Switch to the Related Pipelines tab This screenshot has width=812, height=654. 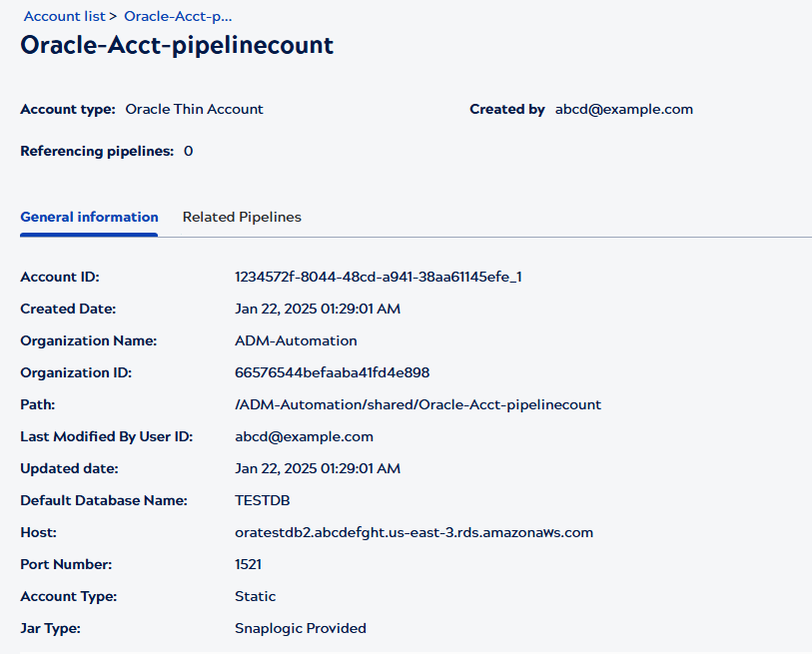(241, 217)
